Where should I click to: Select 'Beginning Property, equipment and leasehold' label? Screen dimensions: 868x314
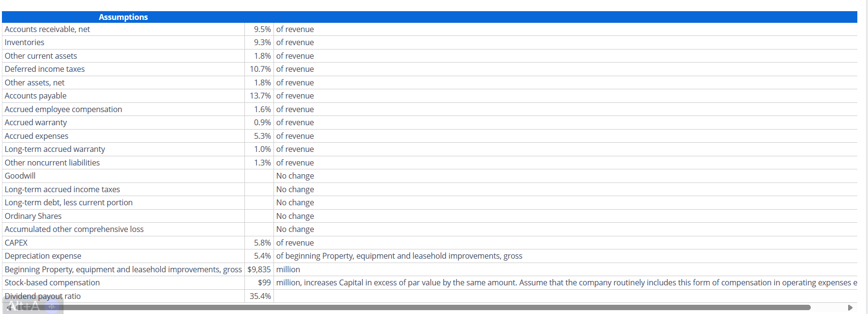(123, 269)
